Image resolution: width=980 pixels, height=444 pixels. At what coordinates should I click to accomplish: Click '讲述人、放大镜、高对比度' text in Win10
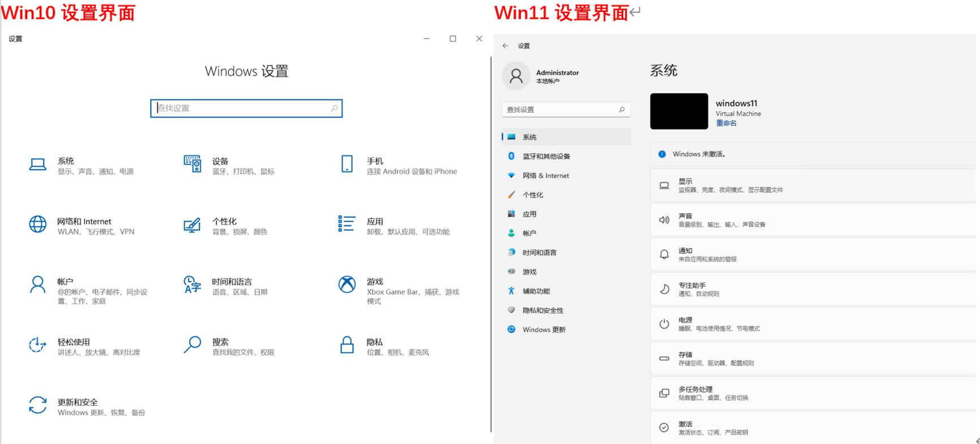pos(99,352)
